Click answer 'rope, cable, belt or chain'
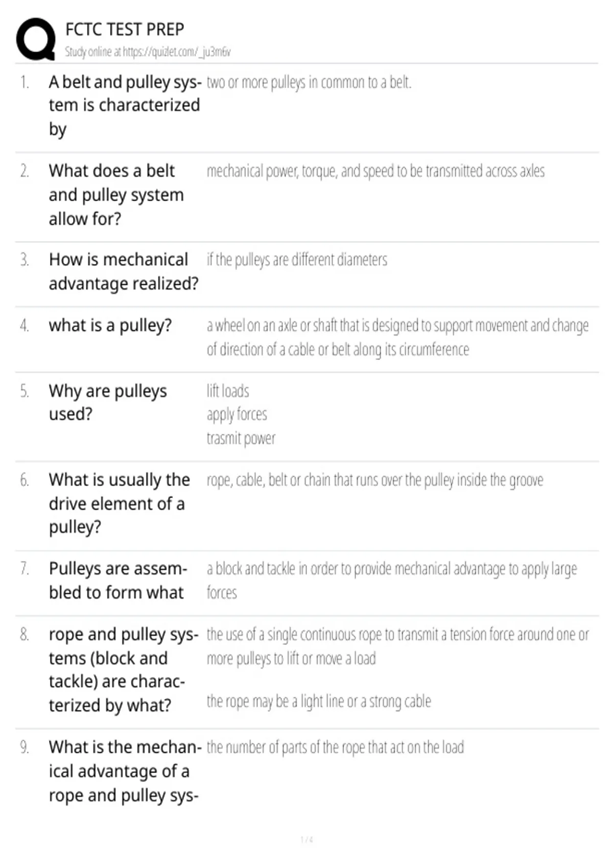This screenshot has width=613, height=868. 375,480
